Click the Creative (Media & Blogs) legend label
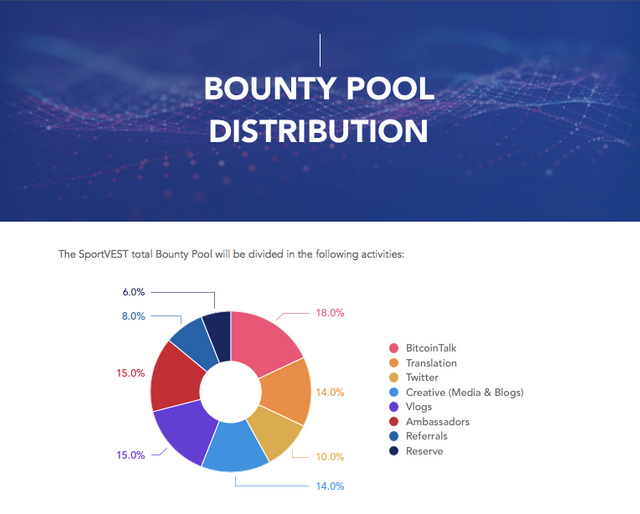This screenshot has width=640, height=514. point(464,392)
